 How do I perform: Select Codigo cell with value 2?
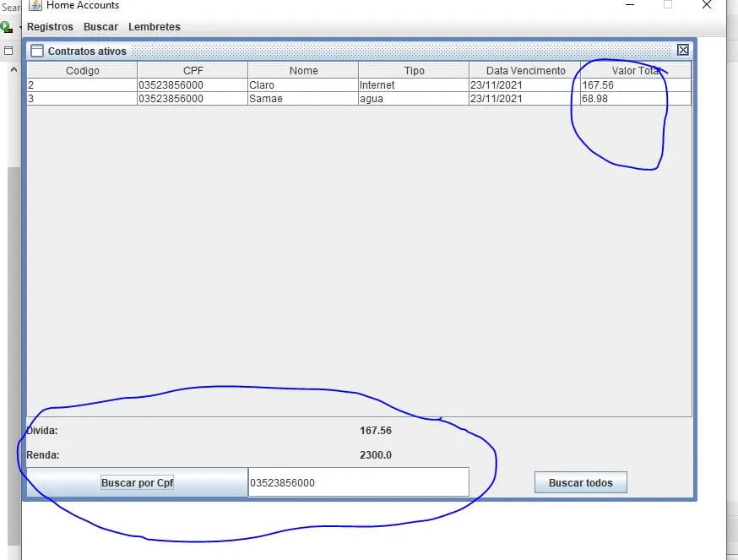tap(83, 85)
